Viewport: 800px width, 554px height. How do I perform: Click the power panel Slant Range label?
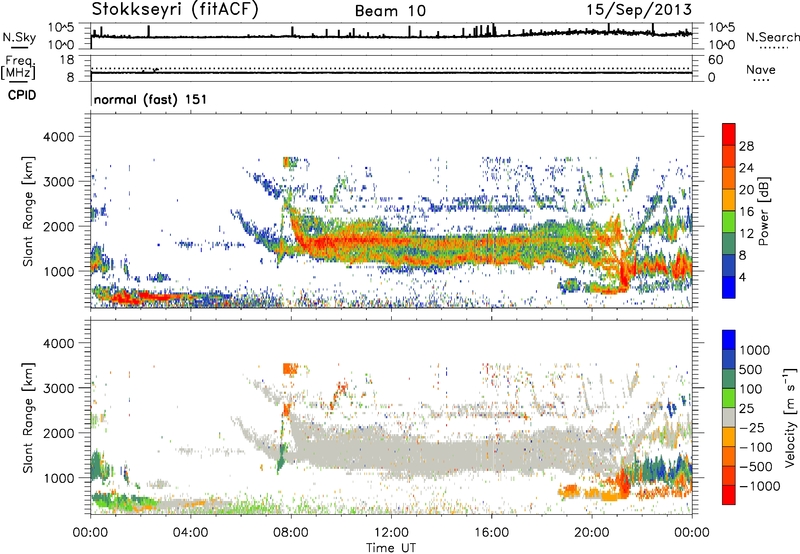pos(28,211)
